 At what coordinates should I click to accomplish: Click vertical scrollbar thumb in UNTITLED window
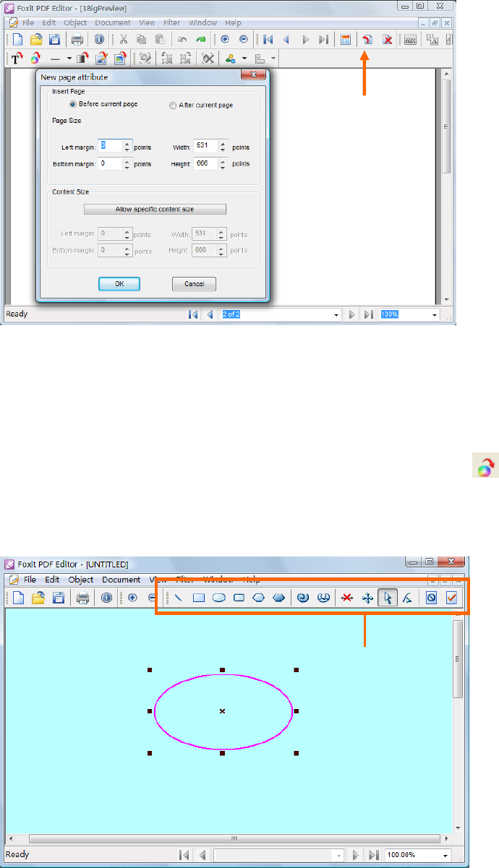coord(458,658)
